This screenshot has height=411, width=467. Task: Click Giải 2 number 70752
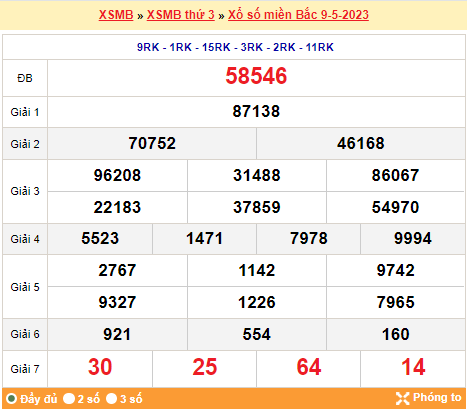pos(152,144)
